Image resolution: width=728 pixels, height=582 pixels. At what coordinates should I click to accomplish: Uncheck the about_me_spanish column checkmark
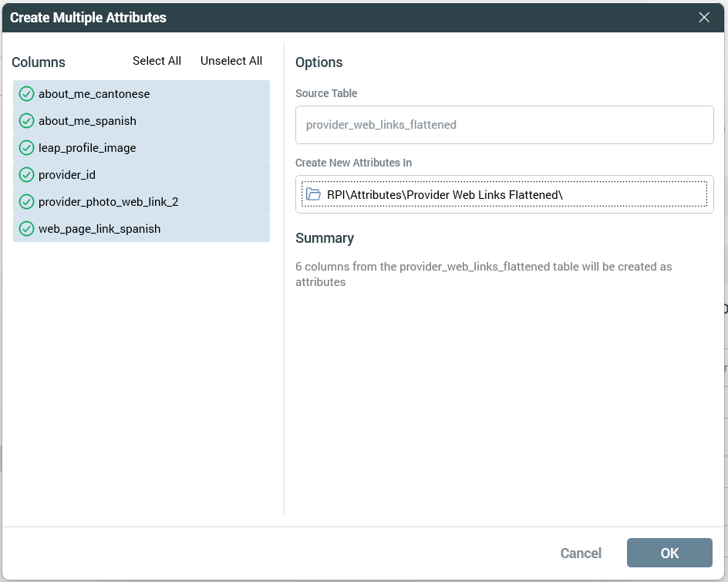[x=26, y=121]
